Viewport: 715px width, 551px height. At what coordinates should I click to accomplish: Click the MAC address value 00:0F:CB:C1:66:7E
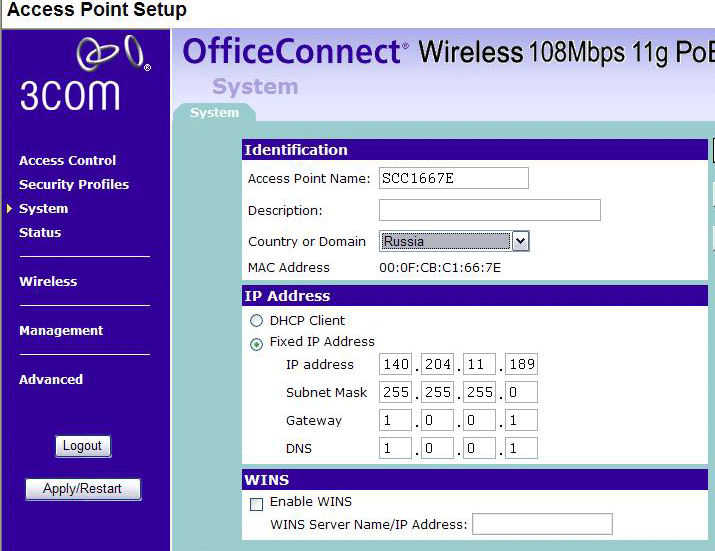[440, 268]
